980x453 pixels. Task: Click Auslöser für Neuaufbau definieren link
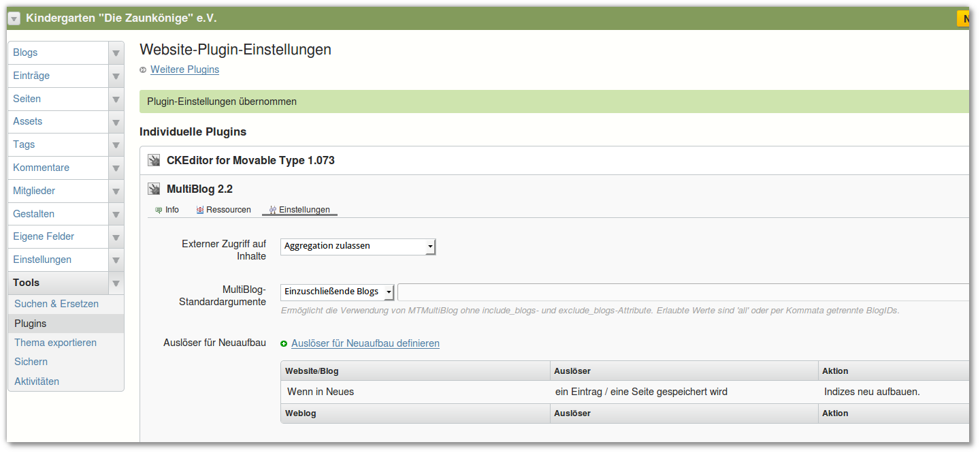(365, 343)
